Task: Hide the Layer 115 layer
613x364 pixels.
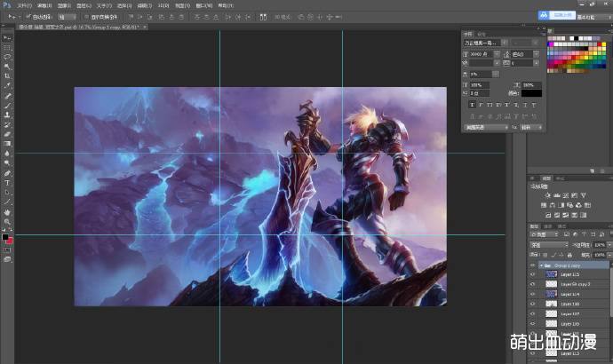Action: tap(533, 274)
